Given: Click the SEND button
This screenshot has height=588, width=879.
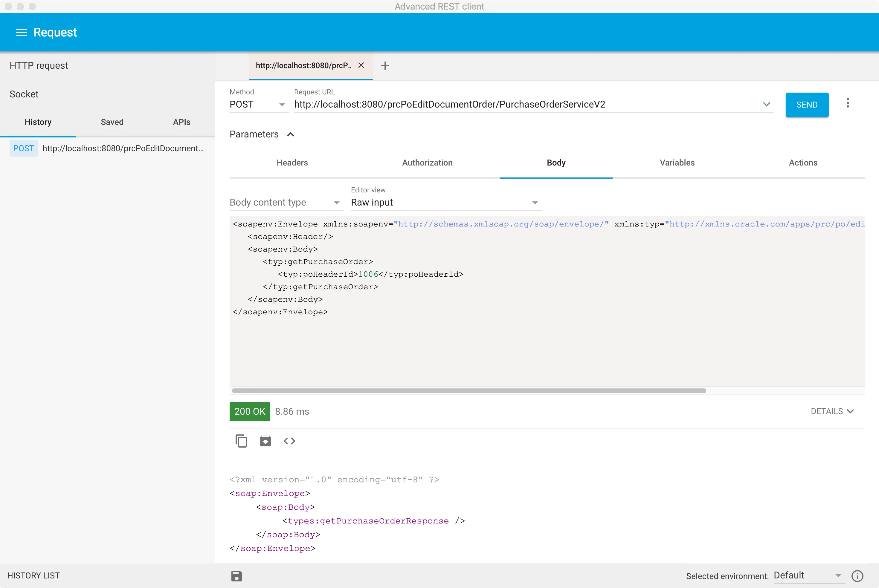Looking at the screenshot, I should click(807, 105).
